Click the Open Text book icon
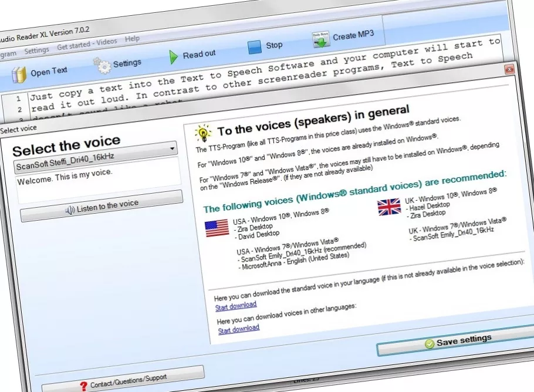 pos(19,74)
